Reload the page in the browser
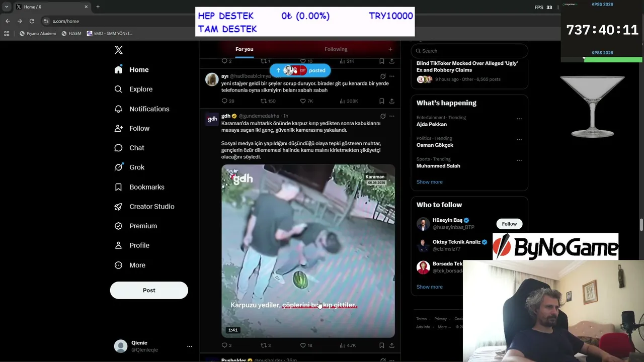The width and height of the screenshot is (644, 362). [32, 21]
